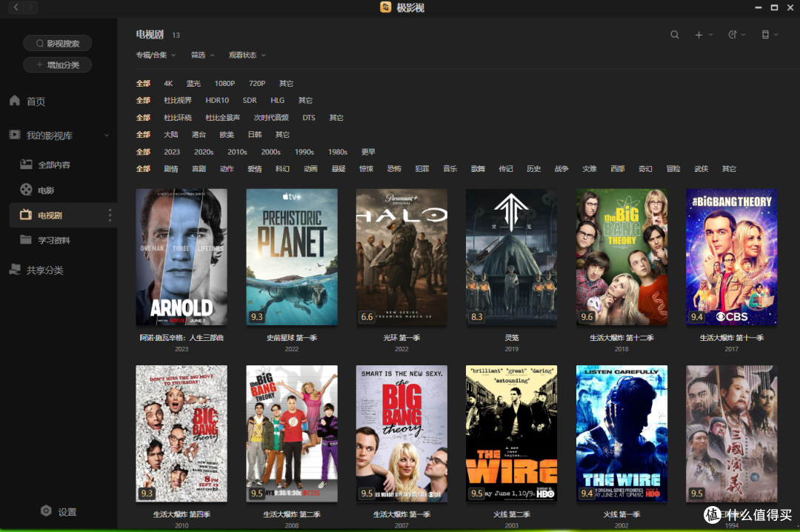The width and height of the screenshot is (800, 532).
Task: Click the title text 史前星球 第一季
Action: point(292,337)
